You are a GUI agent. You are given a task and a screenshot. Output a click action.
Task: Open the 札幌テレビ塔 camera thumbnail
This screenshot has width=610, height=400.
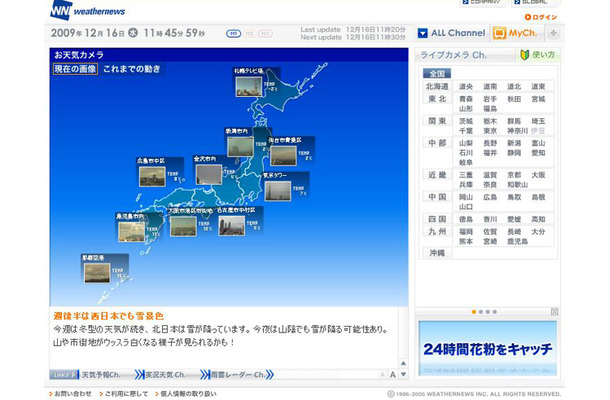[249, 86]
